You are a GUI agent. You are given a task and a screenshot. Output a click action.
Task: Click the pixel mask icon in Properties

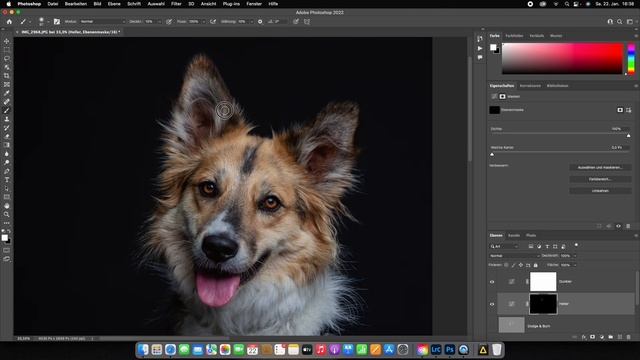[x=620, y=110]
